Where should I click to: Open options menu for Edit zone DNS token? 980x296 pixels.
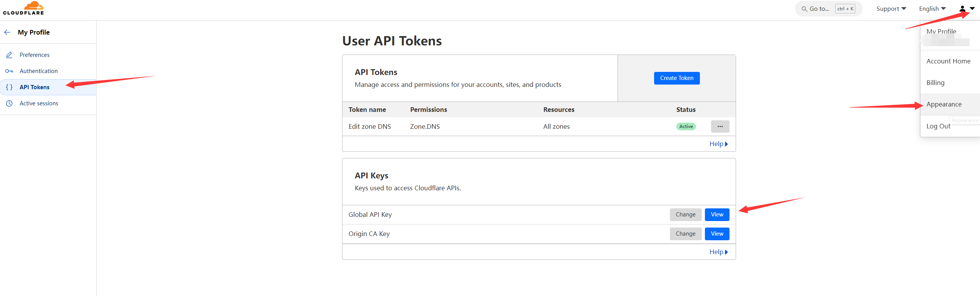720,126
